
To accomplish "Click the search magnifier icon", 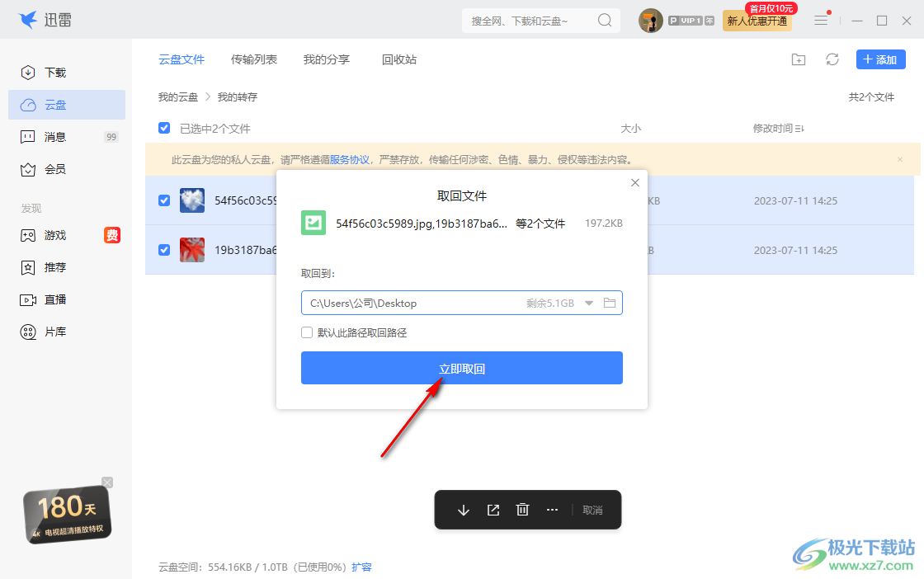I will [x=605, y=21].
